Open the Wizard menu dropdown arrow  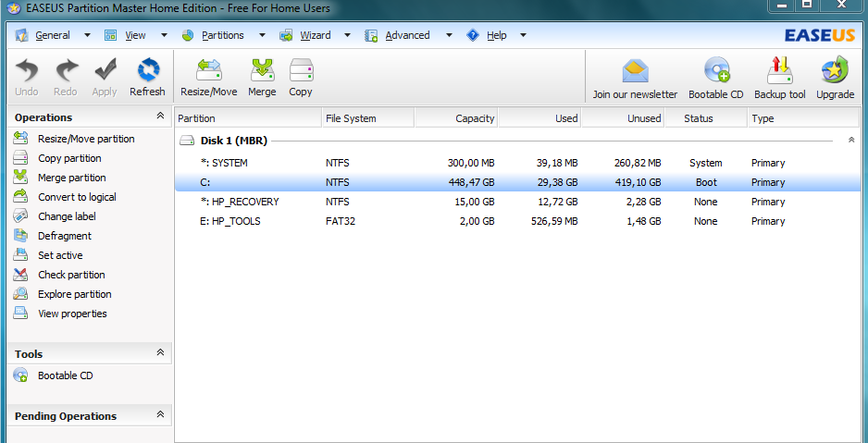click(x=347, y=35)
